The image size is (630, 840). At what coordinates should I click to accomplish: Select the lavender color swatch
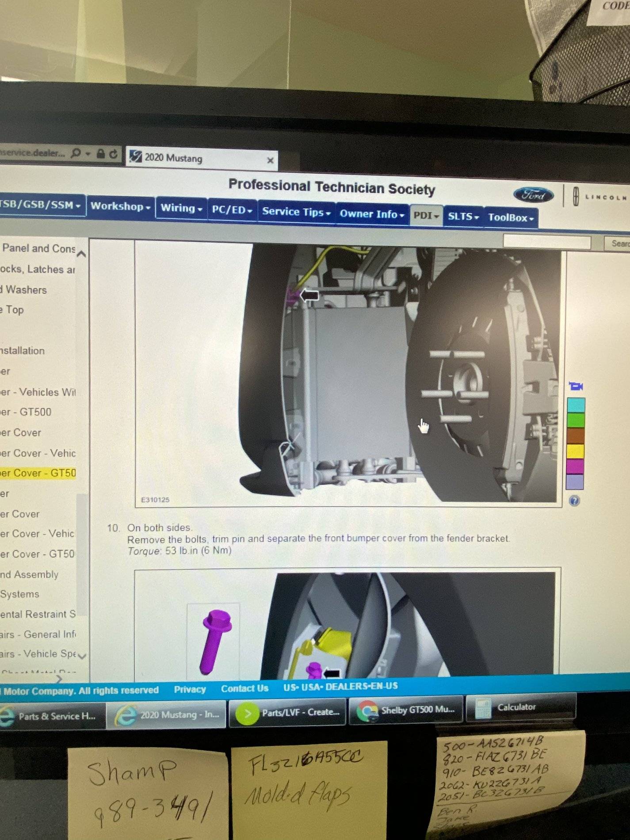575,482
